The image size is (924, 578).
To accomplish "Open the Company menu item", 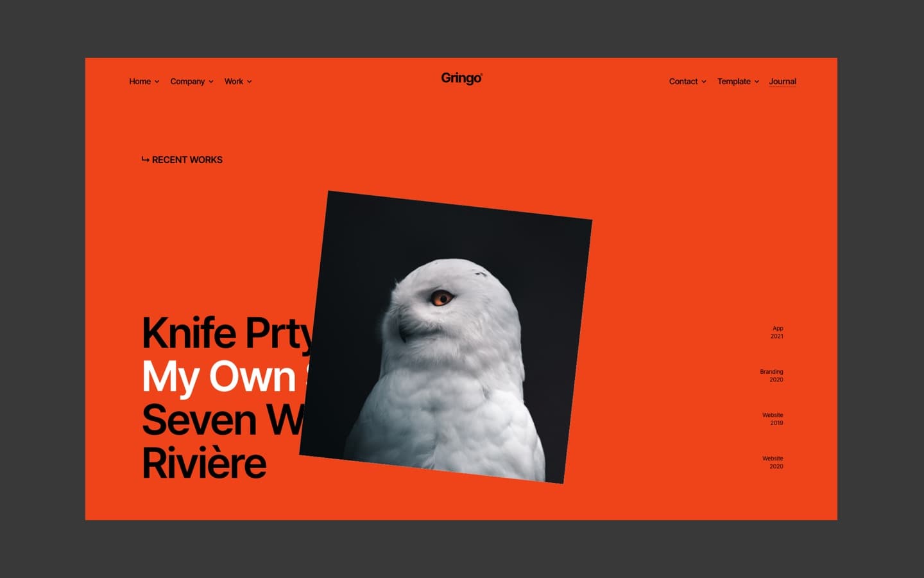I will [187, 82].
